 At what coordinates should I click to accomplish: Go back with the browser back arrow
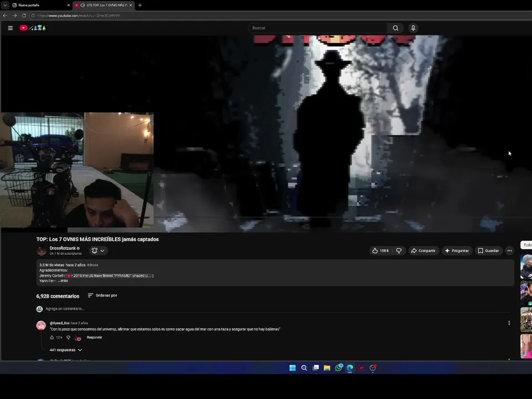[x=5, y=16]
